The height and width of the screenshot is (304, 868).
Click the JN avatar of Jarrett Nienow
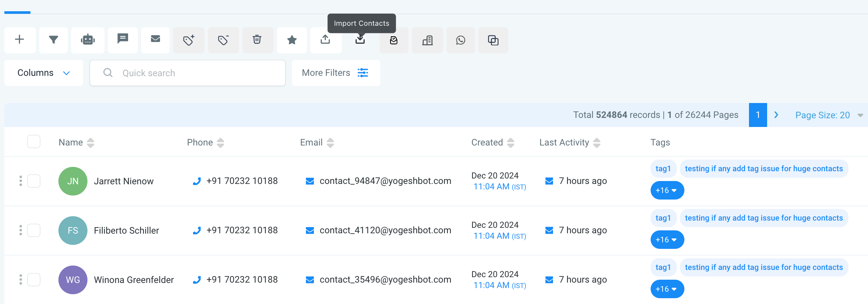point(73,181)
